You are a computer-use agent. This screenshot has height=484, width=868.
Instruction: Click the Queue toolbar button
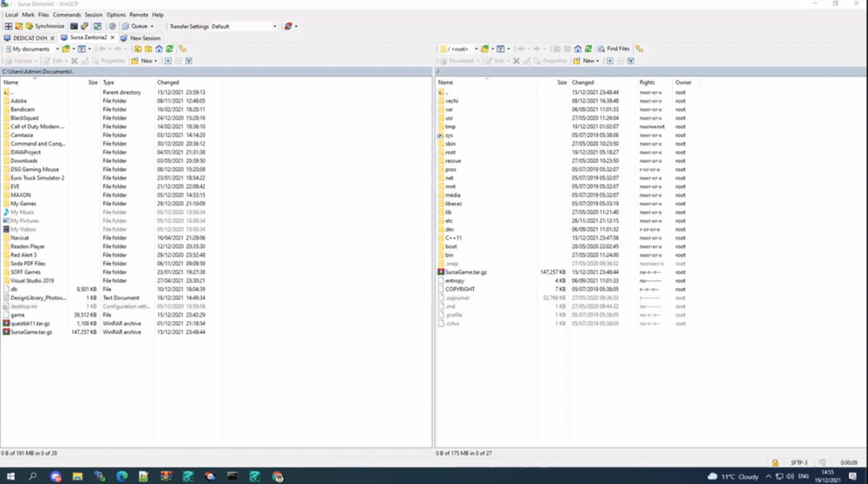pyautogui.click(x=135, y=26)
